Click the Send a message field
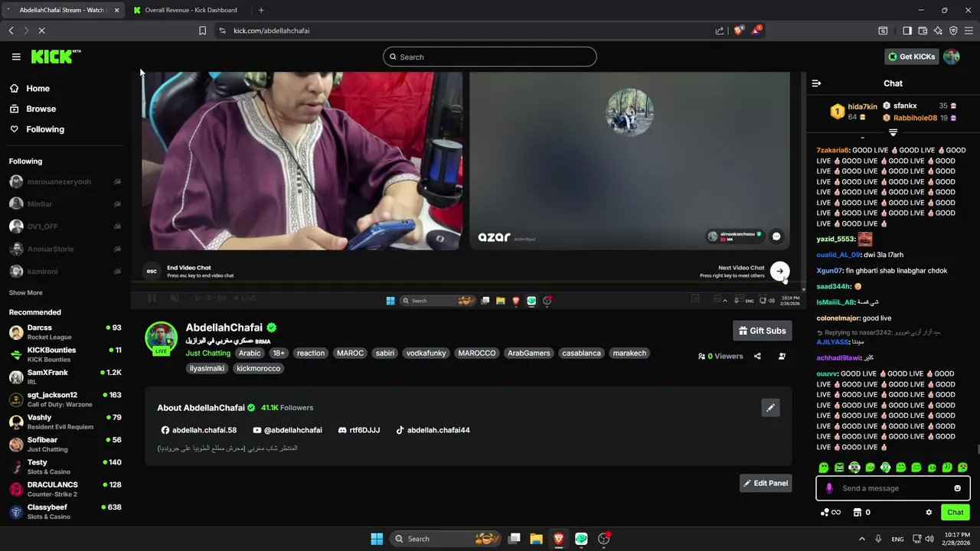 893,488
